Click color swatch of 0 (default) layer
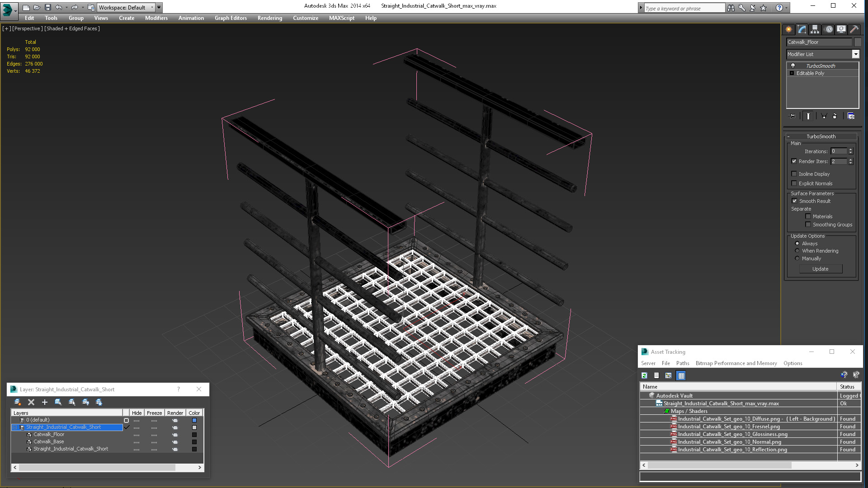The height and width of the screenshot is (488, 868). point(194,420)
